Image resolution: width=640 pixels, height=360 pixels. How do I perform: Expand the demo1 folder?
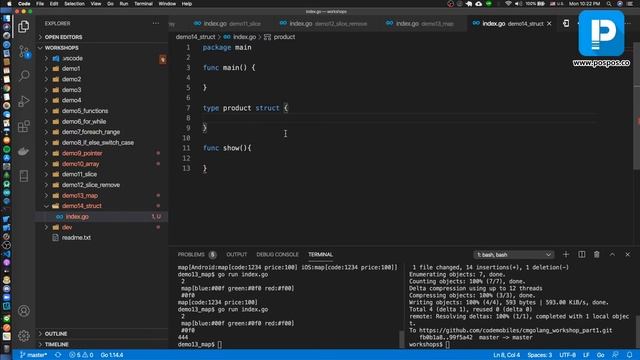(71, 69)
